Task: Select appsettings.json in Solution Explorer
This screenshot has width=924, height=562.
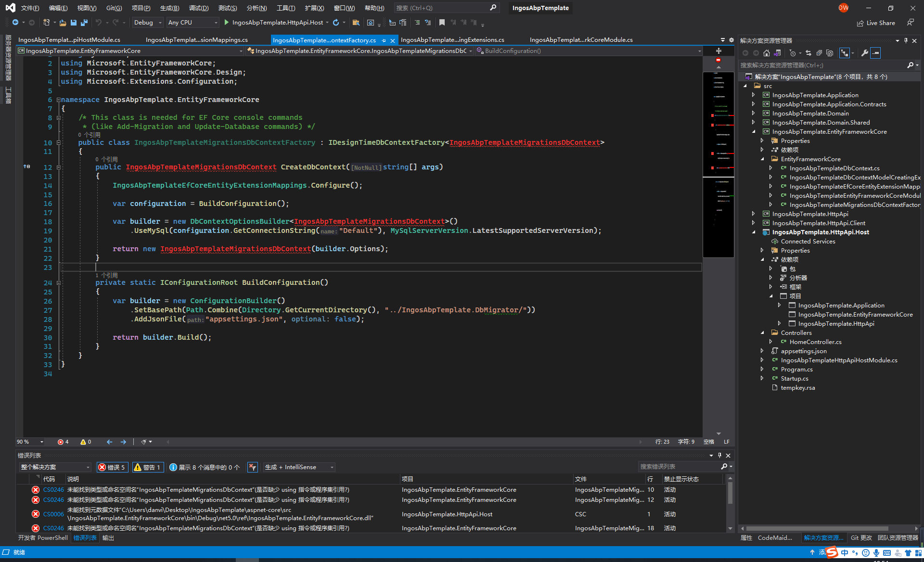Action: 804,351
